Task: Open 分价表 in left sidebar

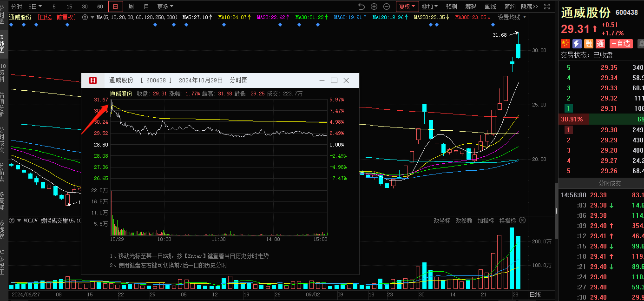Action: coord(2,172)
